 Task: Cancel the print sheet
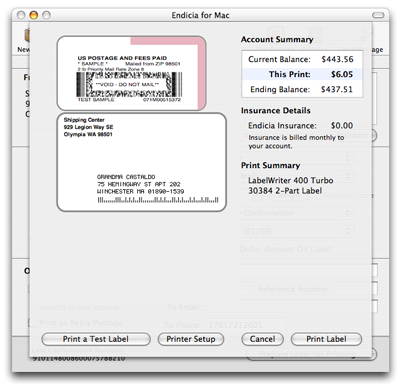(x=262, y=339)
